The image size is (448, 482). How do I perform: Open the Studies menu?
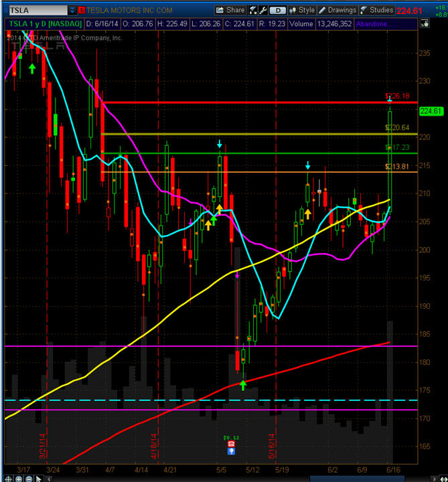coord(376,10)
